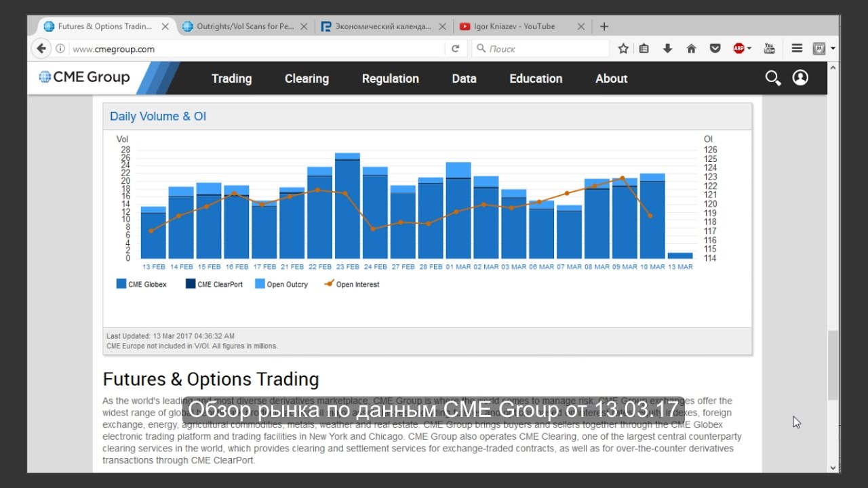Image resolution: width=868 pixels, height=488 pixels.
Task: Open the Clearing navigation menu
Action: click(x=307, y=79)
